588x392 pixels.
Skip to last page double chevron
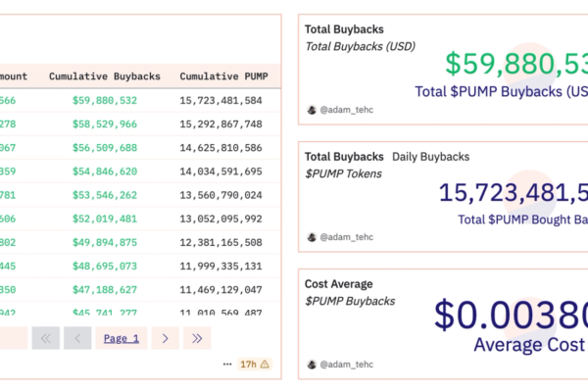point(197,338)
